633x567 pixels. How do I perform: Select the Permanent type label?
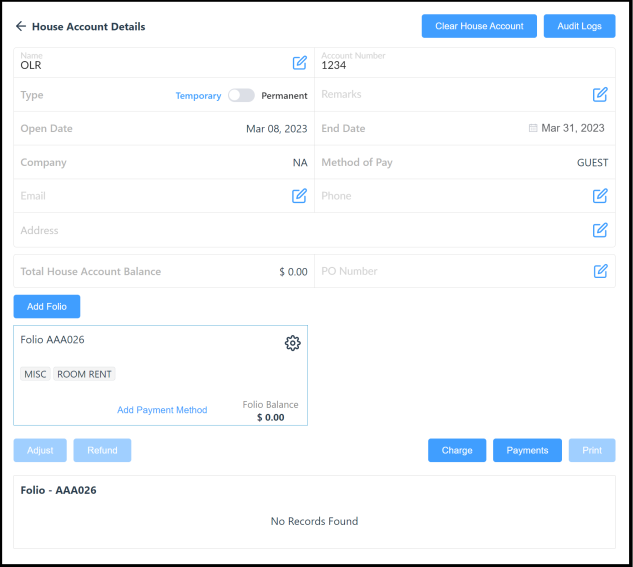tap(284, 96)
